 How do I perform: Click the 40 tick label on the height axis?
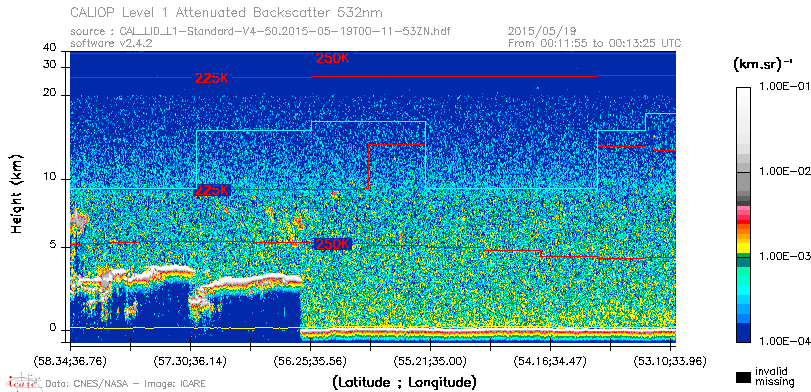(x=50, y=48)
